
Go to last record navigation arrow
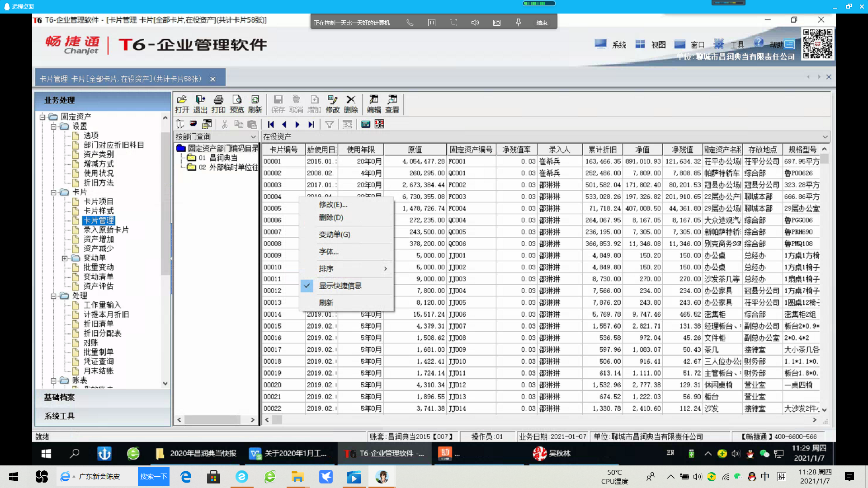pyautogui.click(x=311, y=124)
